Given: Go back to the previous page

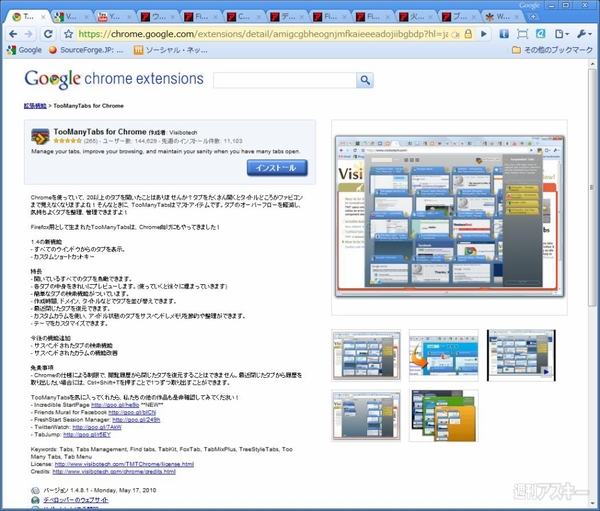Looking at the screenshot, I should (x=13, y=34).
